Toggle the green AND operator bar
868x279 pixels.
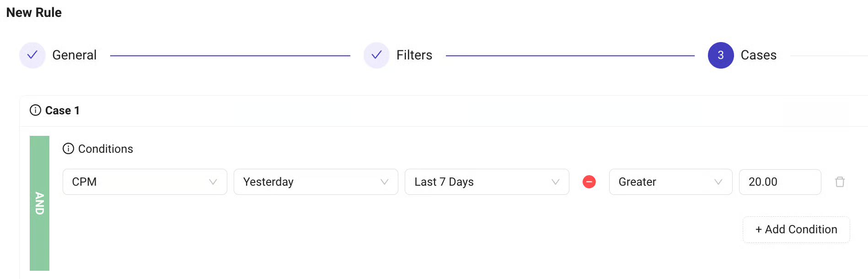point(40,203)
